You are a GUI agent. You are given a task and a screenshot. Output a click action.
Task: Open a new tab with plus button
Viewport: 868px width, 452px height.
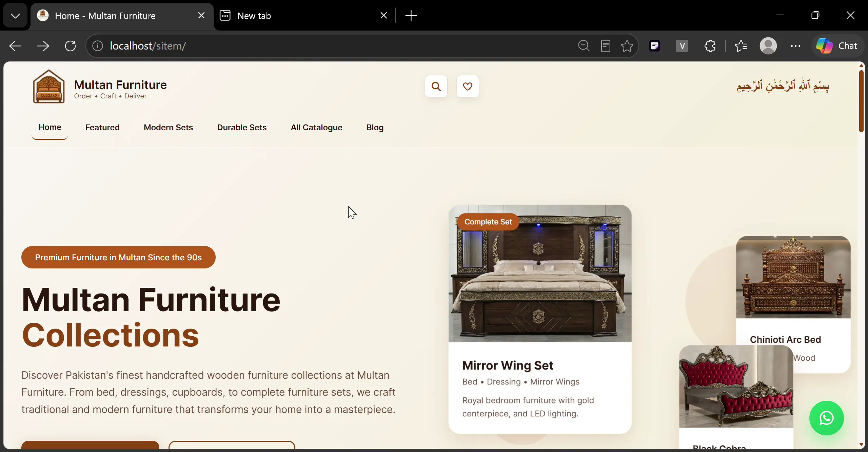[x=411, y=16]
